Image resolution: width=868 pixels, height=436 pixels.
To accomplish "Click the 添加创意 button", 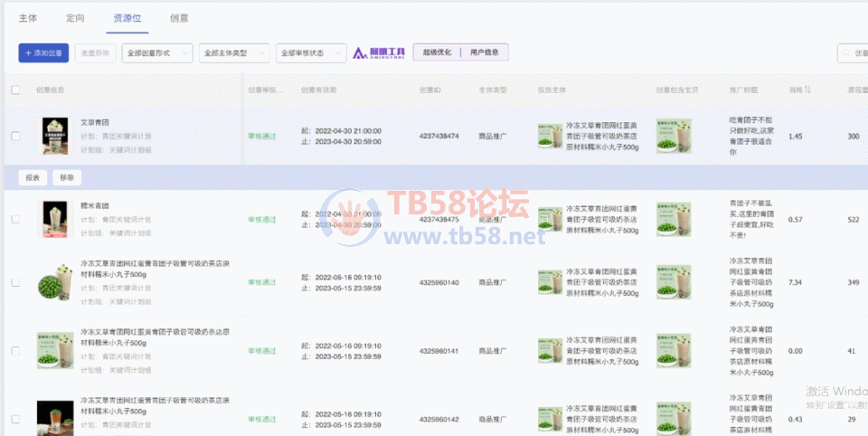I will (43, 53).
